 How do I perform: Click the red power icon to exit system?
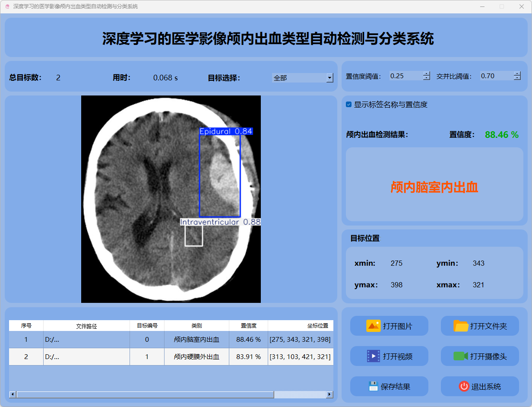point(464,386)
